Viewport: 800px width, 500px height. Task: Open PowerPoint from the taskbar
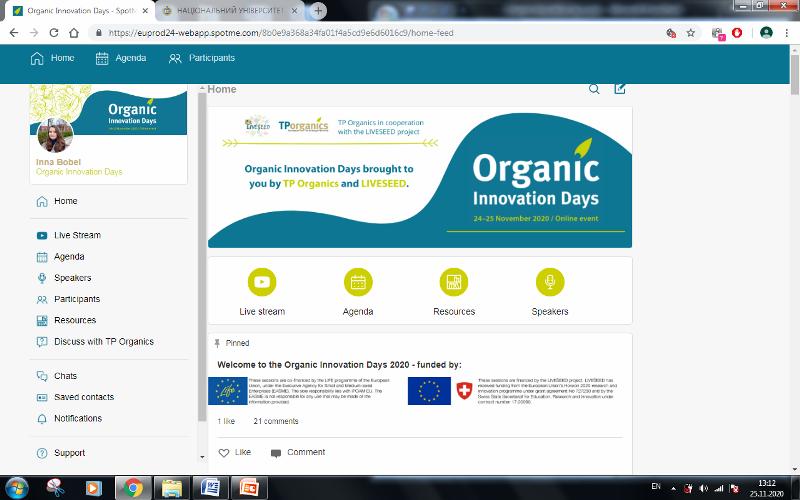coord(249,488)
